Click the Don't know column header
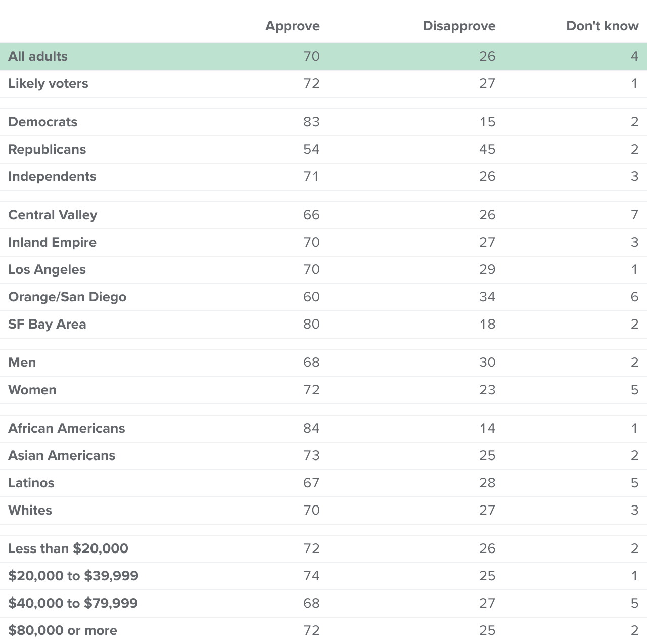 (x=603, y=26)
